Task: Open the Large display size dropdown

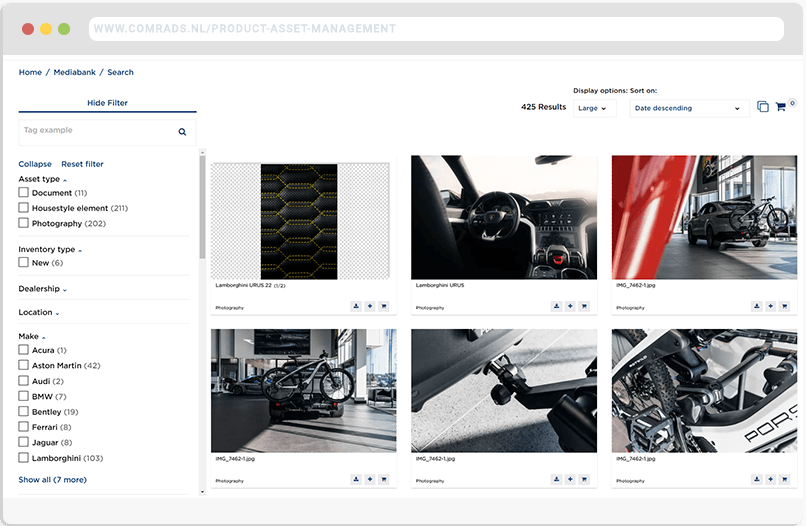Action: [594, 108]
